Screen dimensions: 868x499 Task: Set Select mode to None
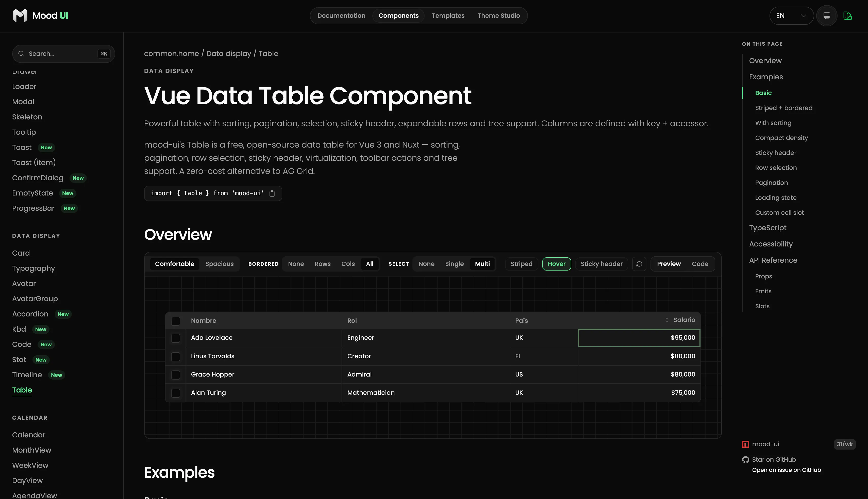426,264
